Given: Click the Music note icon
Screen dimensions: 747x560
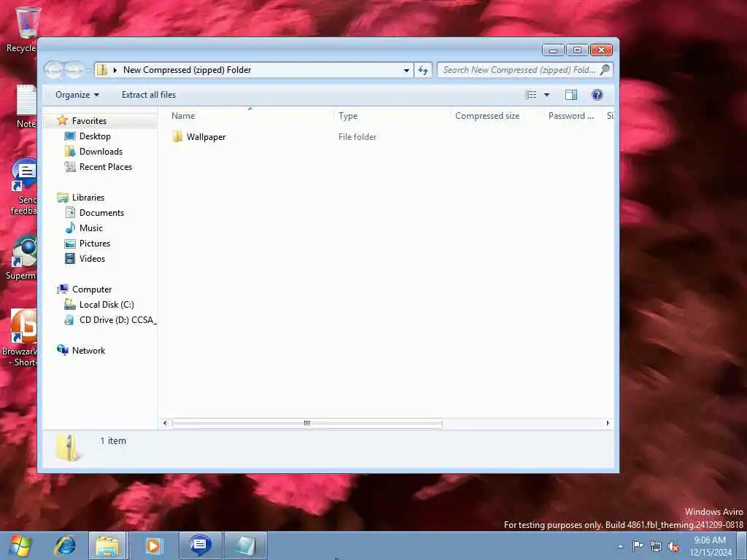Looking at the screenshot, I should pos(70,227).
